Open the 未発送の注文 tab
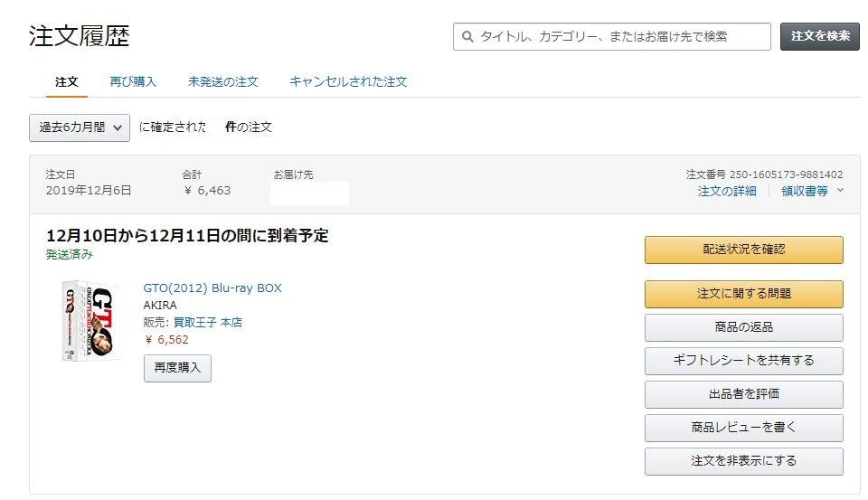Screen dimensions: 868x500 [x=223, y=81]
